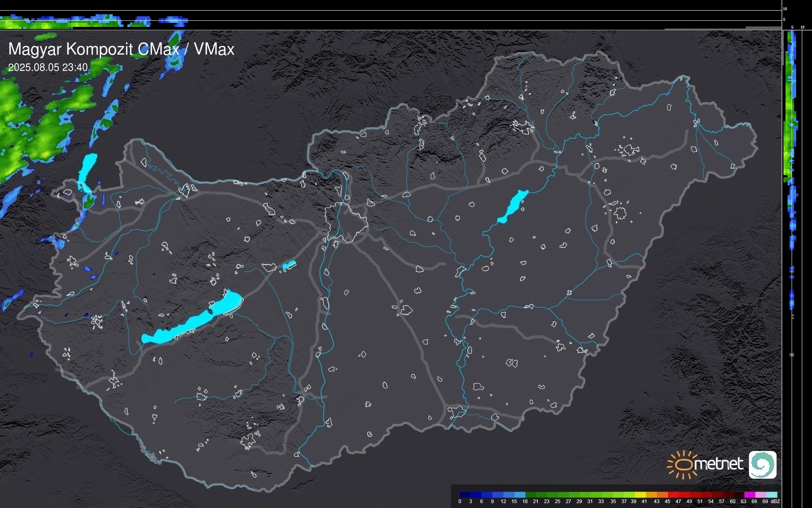Click the gray vertical scrollbar thumb top-right
812x508 pixels.
point(783,47)
